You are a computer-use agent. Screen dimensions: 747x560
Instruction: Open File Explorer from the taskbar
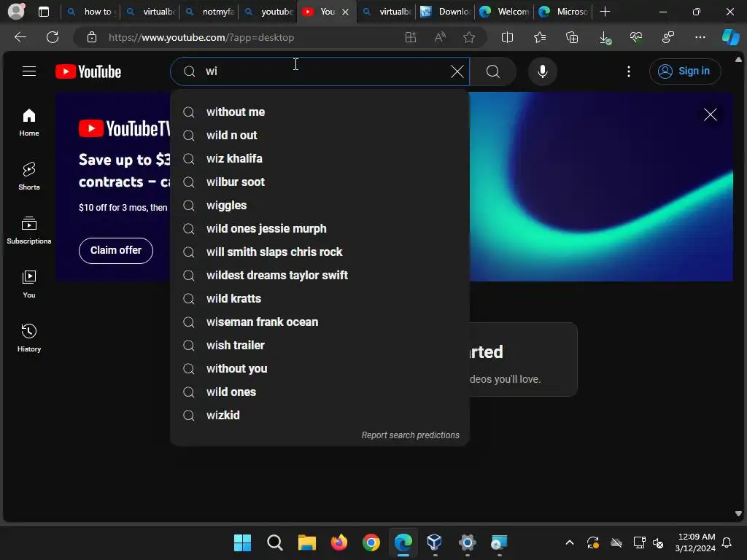[x=307, y=542]
